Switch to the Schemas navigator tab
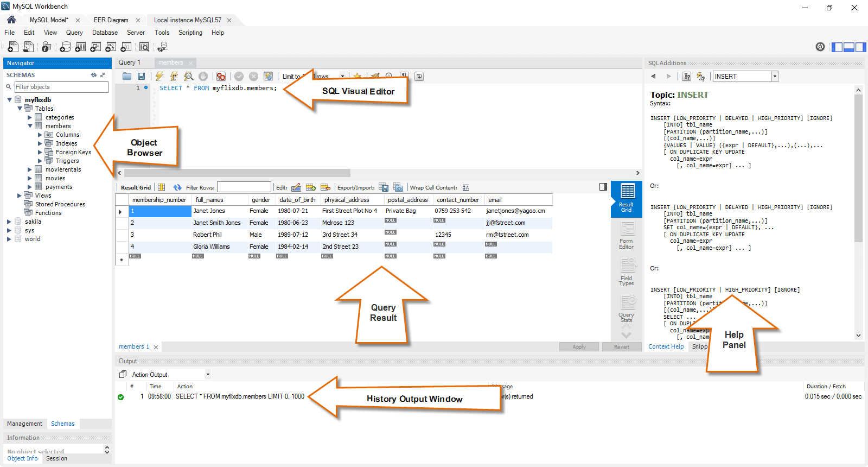Screen dimensions: 868x467 [63, 424]
